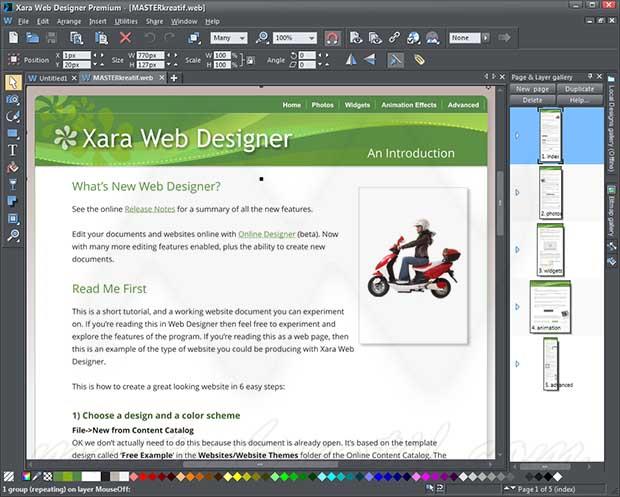Expand layers of page 3 widgets

point(517,249)
